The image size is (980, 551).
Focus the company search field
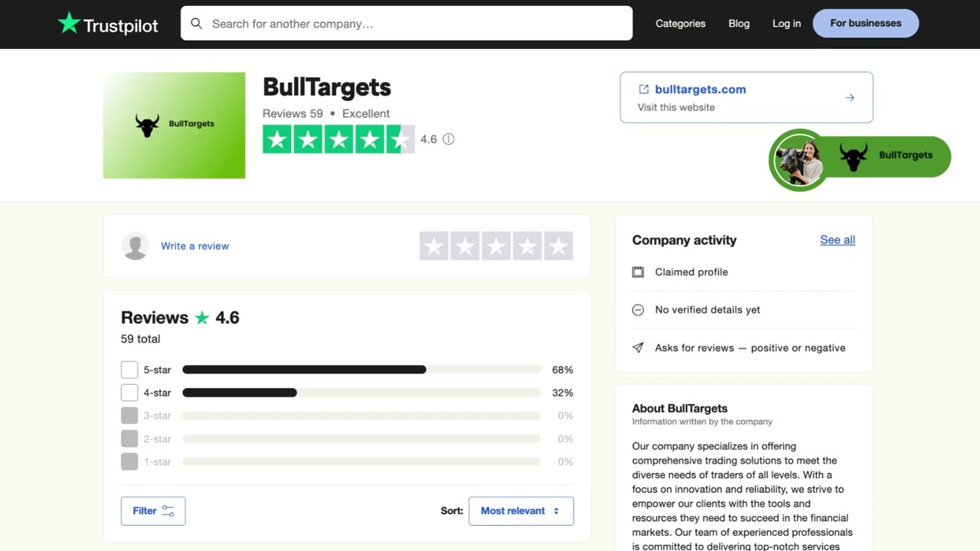[x=407, y=24]
